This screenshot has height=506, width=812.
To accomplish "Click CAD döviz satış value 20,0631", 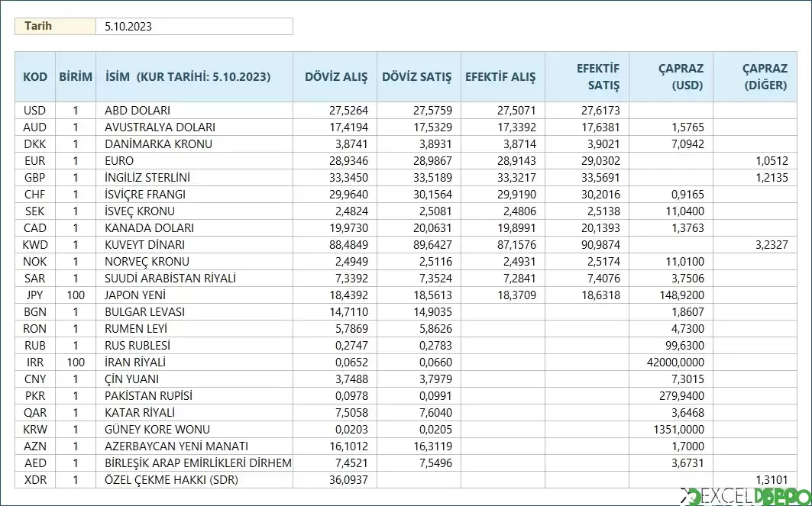I will [419, 228].
